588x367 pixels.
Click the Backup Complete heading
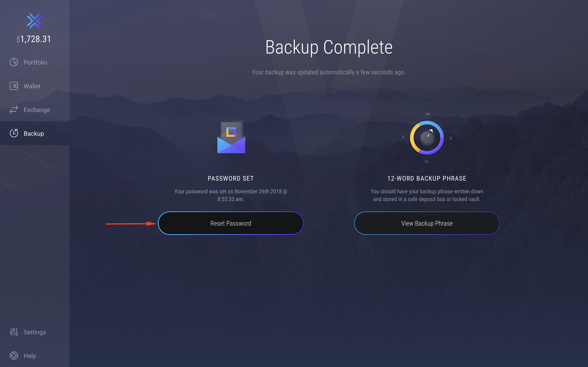[329, 47]
